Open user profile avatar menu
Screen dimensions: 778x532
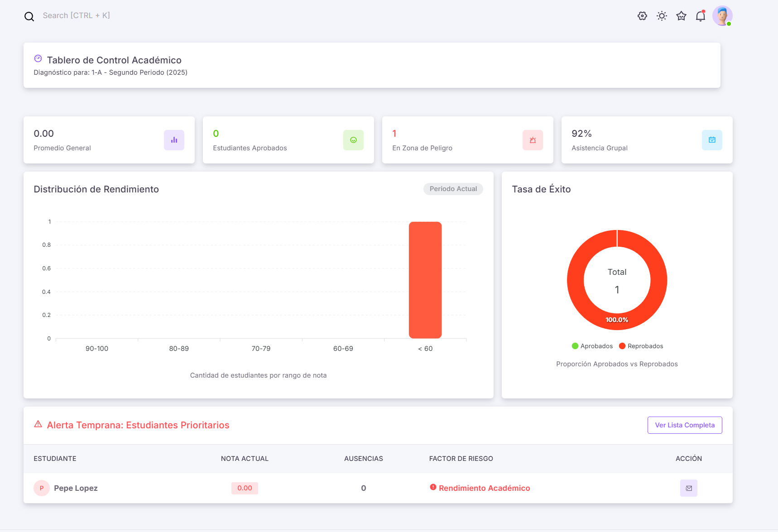pos(722,16)
